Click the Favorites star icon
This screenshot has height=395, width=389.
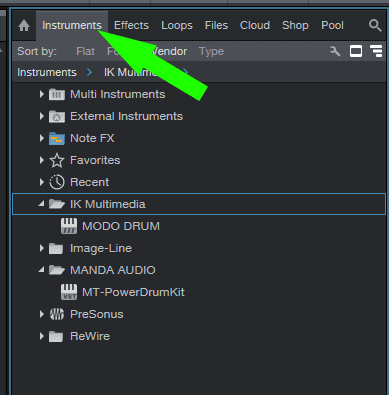click(x=57, y=160)
